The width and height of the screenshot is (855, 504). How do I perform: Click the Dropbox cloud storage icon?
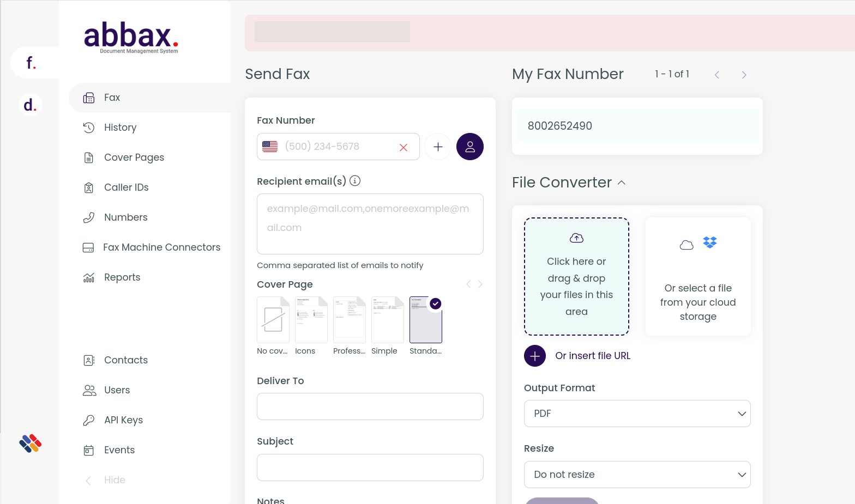point(709,242)
